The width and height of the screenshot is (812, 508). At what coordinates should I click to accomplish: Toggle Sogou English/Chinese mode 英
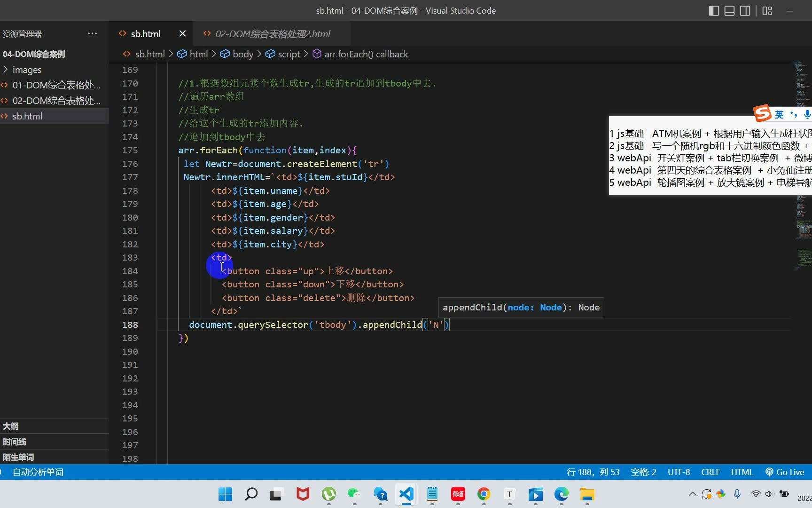(x=779, y=114)
